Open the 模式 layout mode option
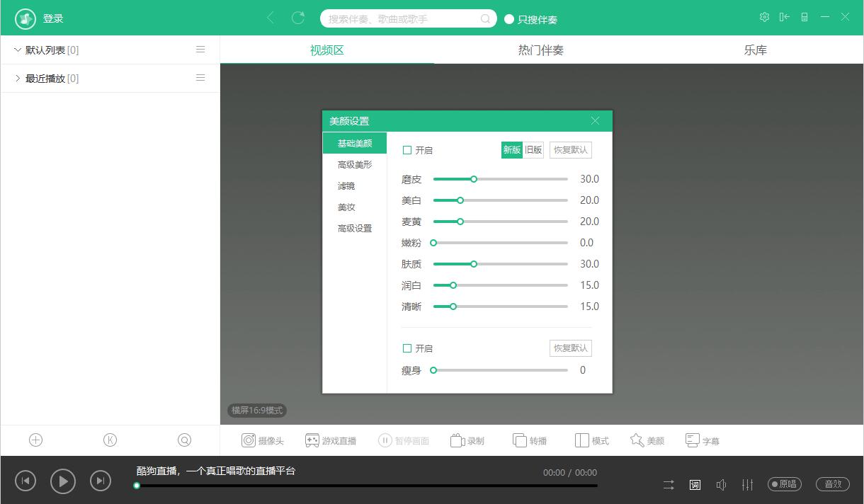This screenshot has height=504, width=864. (x=592, y=440)
